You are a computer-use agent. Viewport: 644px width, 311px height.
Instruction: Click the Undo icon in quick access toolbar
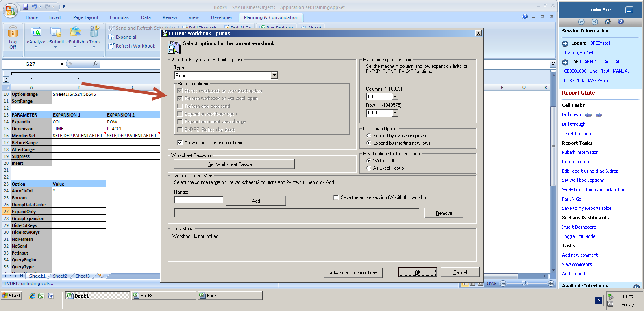(x=35, y=7)
